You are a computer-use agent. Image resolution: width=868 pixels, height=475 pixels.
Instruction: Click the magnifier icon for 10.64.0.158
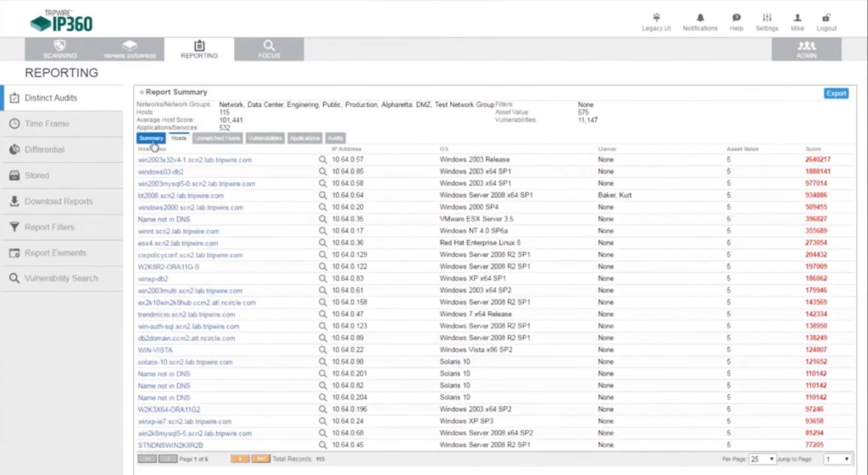click(x=323, y=303)
